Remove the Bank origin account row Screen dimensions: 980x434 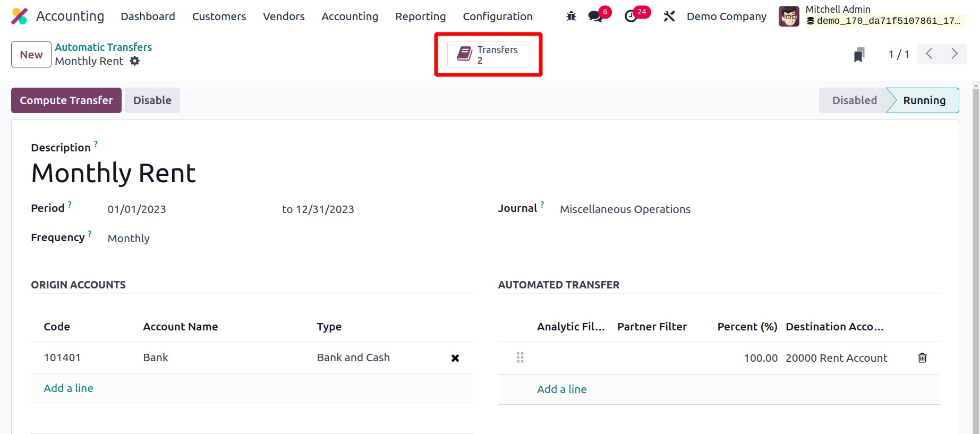coord(455,358)
